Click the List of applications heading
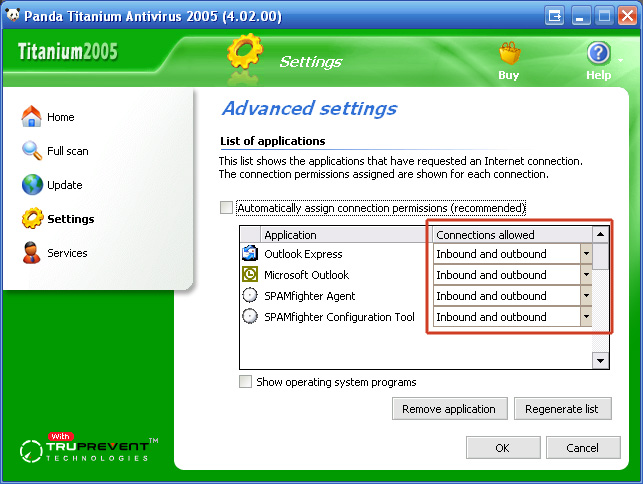This screenshot has height=484, width=643. pyautogui.click(x=273, y=141)
